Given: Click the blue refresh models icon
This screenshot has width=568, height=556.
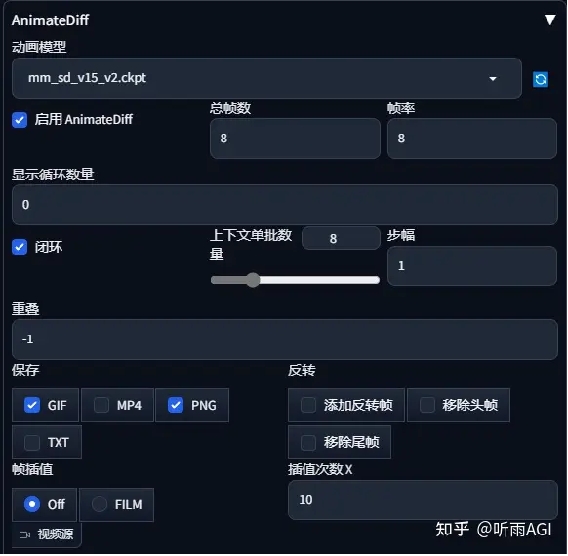Looking at the screenshot, I should coord(540,79).
